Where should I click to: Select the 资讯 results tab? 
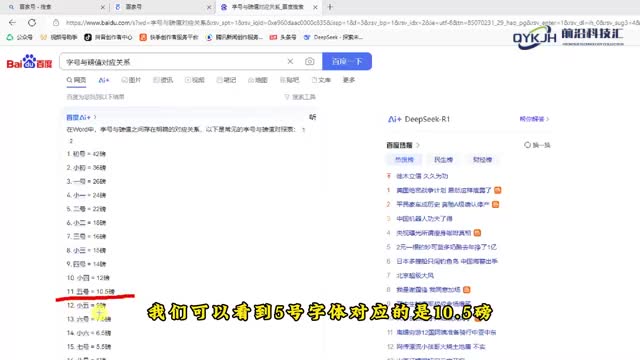[x=163, y=80]
